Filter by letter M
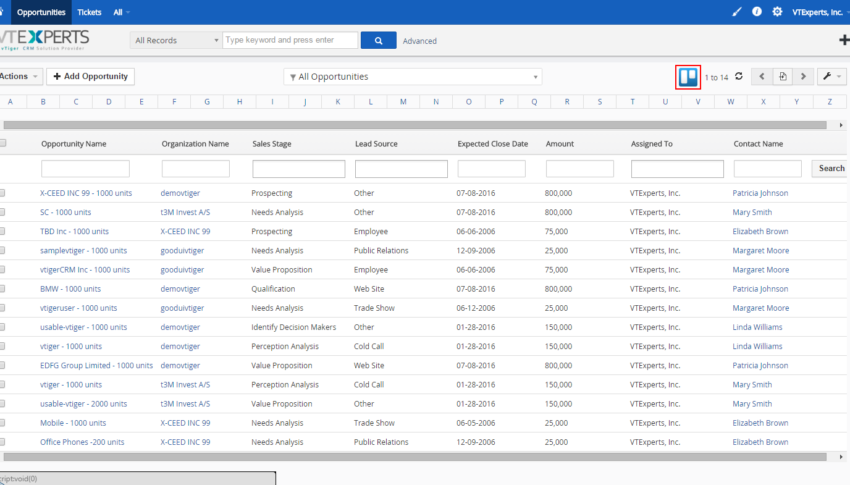Screen dimensions: 850x485 (x=403, y=101)
